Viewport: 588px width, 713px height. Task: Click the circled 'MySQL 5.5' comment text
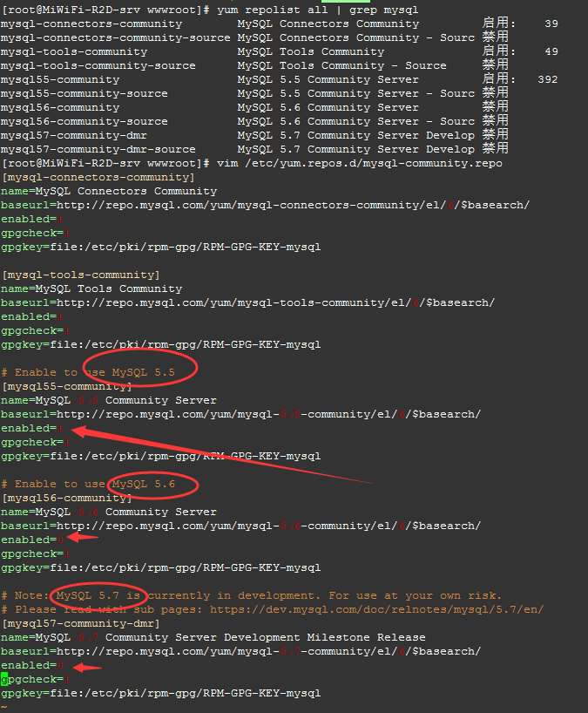click(144, 372)
